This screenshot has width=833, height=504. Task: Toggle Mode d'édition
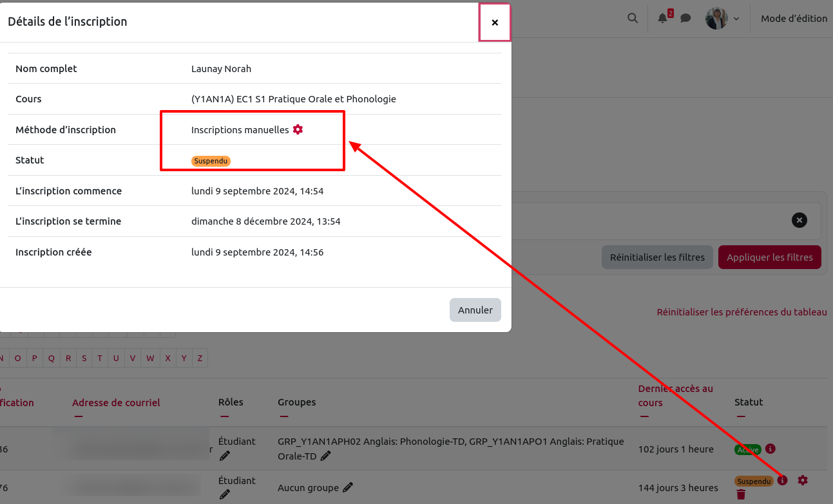point(794,19)
